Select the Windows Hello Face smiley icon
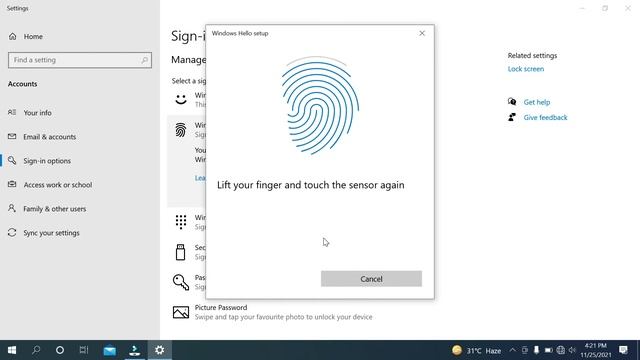Image resolution: width=640 pixels, height=360 pixels. (x=181, y=99)
